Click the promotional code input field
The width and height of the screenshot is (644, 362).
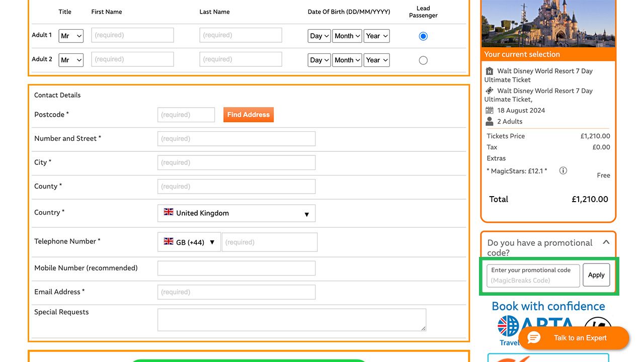coord(533,276)
